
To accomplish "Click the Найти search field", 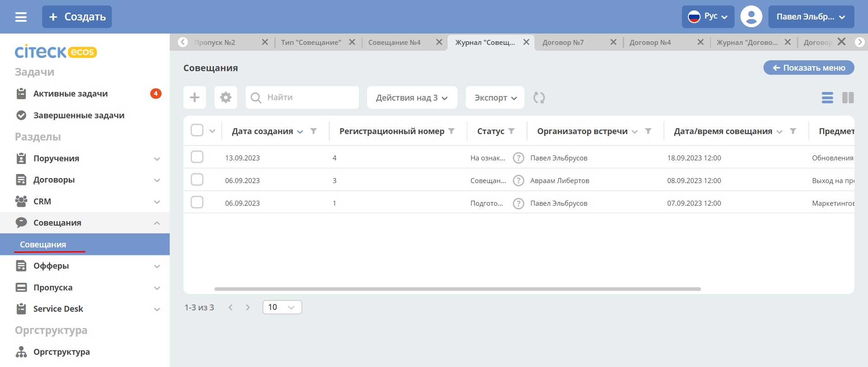I will (x=302, y=97).
